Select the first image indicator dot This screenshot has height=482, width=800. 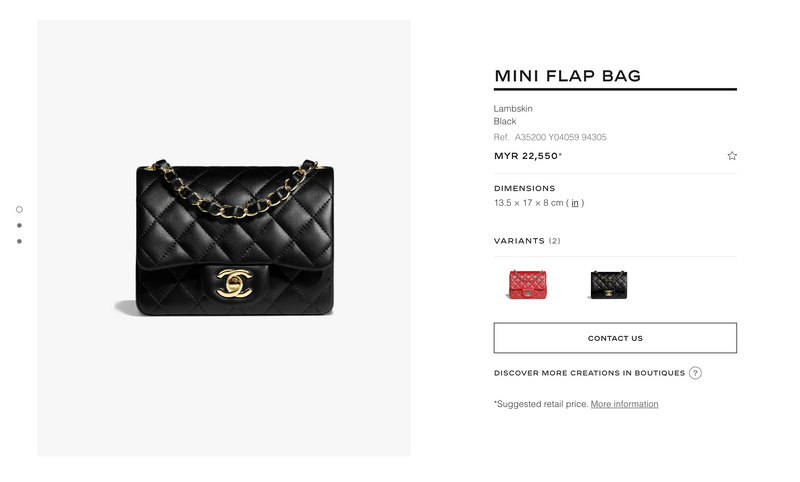click(19, 210)
